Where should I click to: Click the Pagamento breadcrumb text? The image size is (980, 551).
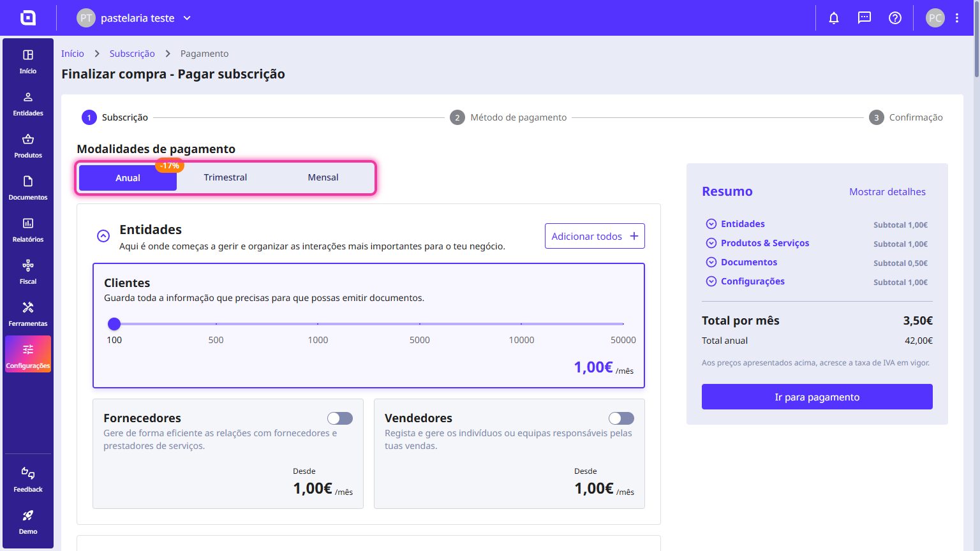click(204, 54)
